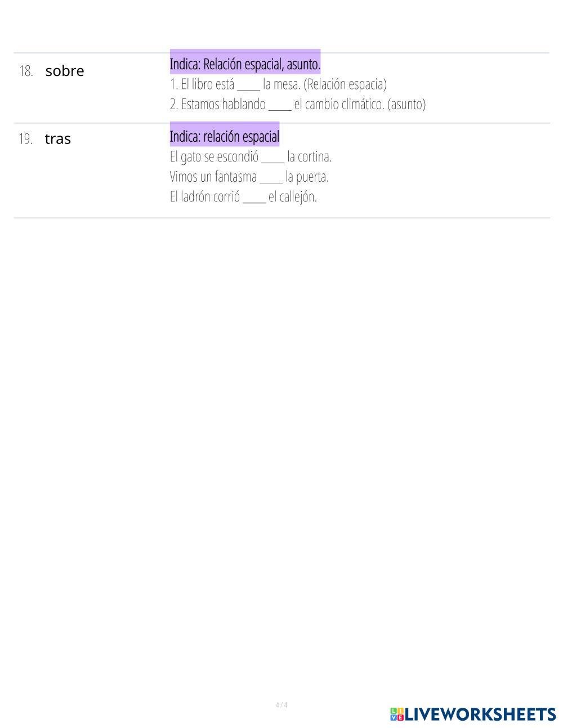The image size is (563, 728).
Task: Click the item number 18
Action: tap(26, 71)
